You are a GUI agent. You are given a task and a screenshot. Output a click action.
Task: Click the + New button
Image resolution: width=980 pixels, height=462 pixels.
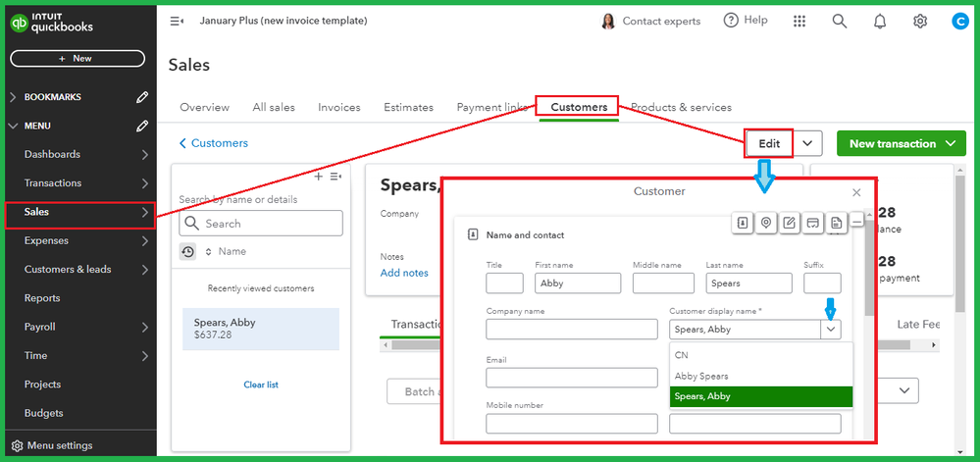[77, 58]
